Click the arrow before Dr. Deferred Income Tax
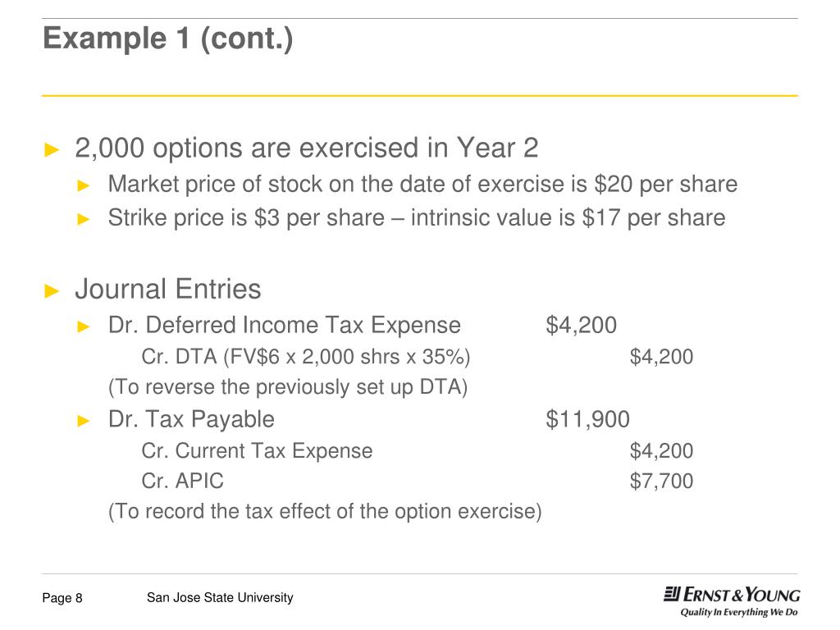Image resolution: width=840 pixels, height=630 pixels. [x=84, y=326]
